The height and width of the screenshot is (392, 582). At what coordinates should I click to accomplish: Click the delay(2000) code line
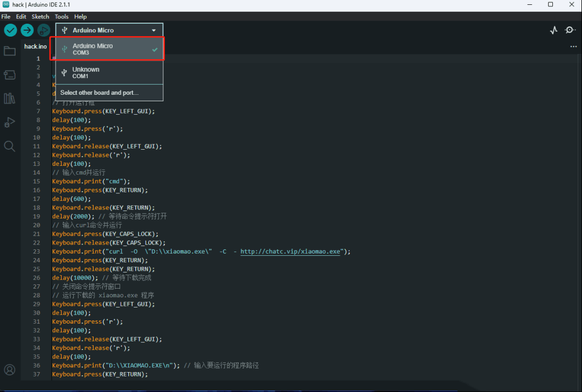tap(109, 216)
